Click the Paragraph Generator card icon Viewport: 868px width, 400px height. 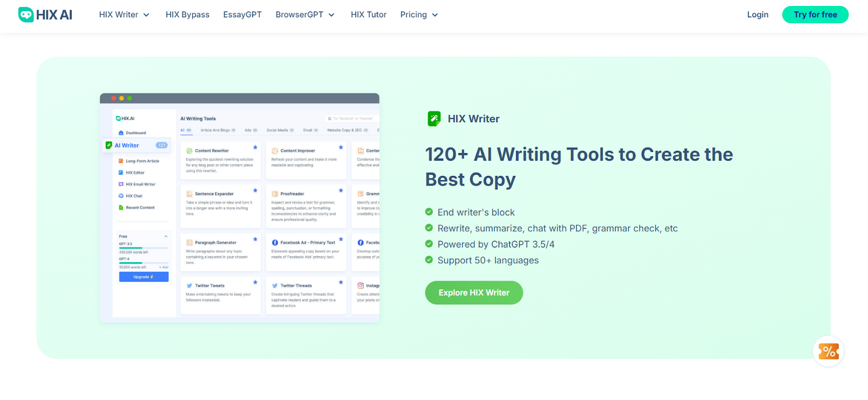point(189,243)
